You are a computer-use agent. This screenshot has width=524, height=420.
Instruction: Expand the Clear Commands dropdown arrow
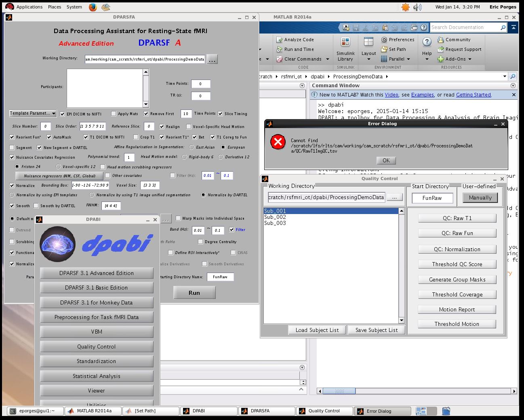click(x=327, y=59)
